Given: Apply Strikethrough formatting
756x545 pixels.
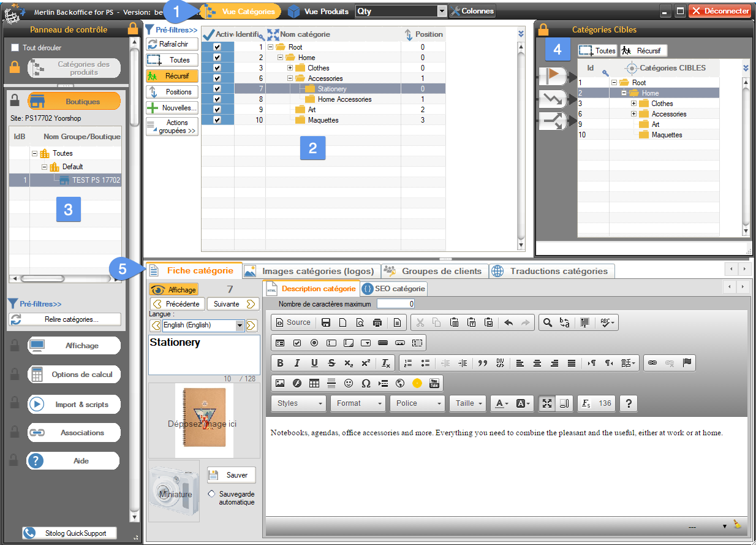Looking at the screenshot, I should pos(331,363).
